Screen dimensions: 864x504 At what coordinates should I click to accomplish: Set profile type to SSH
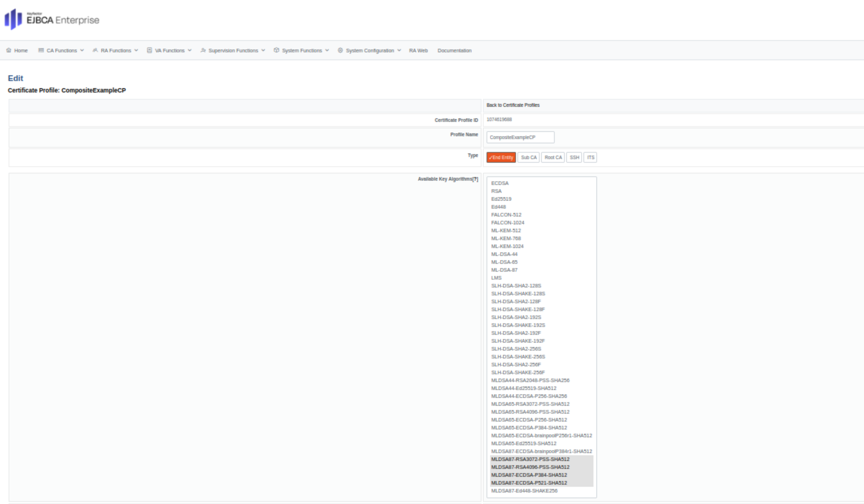click(x=574, y=157)
